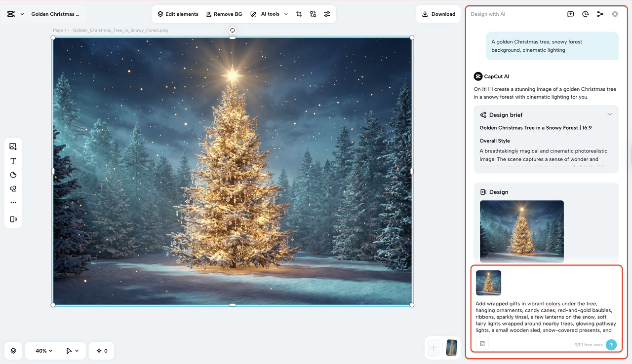
Task: Click the More tools ellipsis in sidebar
Action: pyautogui.click(x=13, y=202)
